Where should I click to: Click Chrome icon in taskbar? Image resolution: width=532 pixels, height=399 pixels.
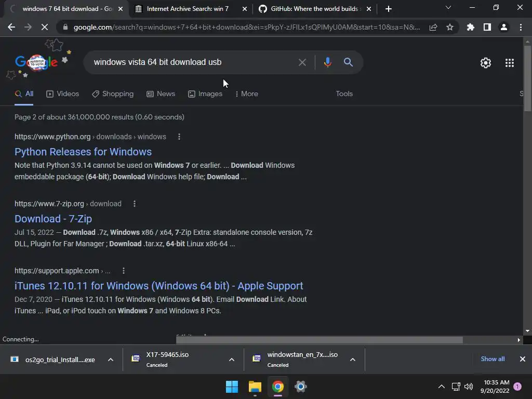coord(278,387)
